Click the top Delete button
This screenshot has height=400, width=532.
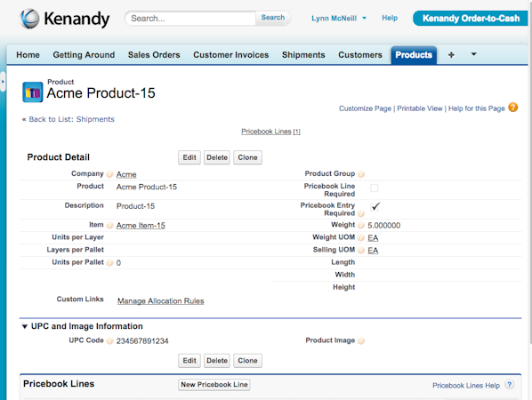tap(217, 157)
